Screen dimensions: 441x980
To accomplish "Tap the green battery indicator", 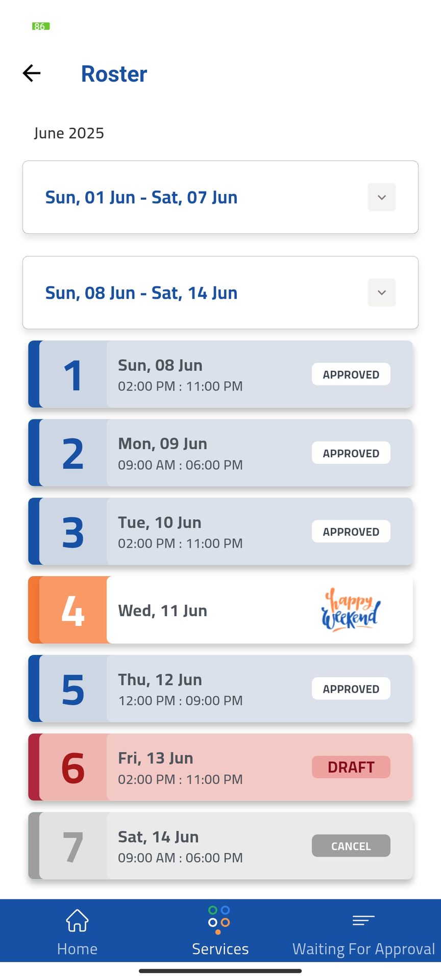I will tap(41, 26).
